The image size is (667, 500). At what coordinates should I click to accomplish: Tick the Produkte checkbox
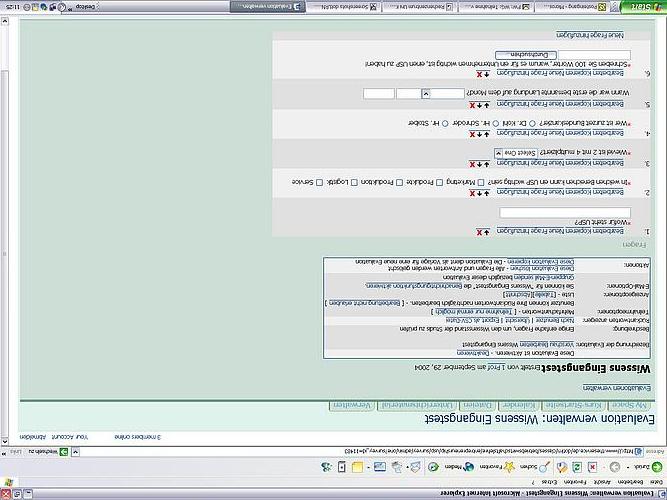click(x=439, y=182)
